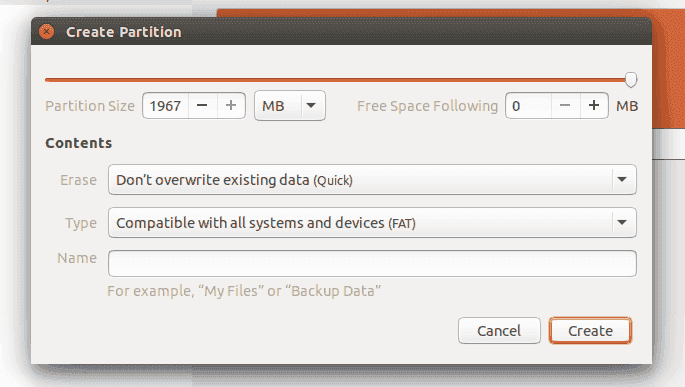
Task: Click the Cancel button
Action: point(499,331)
